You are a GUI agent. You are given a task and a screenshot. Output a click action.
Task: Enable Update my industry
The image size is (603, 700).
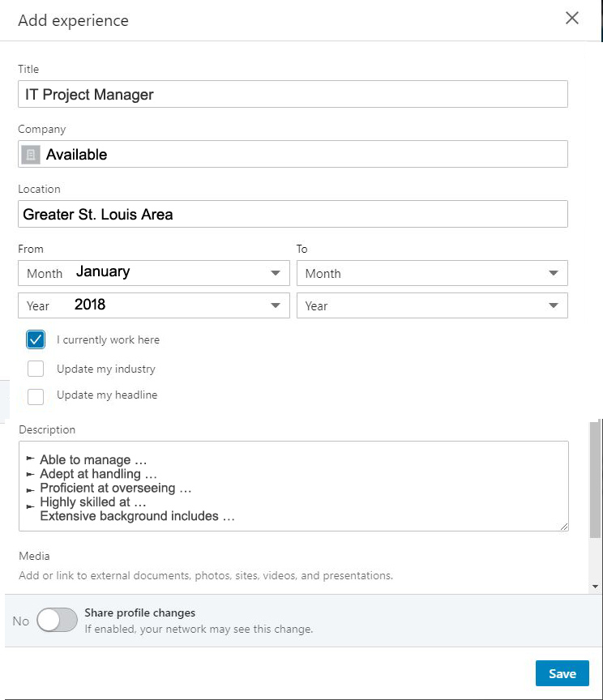pyautogui.click(x=36, y=368)
